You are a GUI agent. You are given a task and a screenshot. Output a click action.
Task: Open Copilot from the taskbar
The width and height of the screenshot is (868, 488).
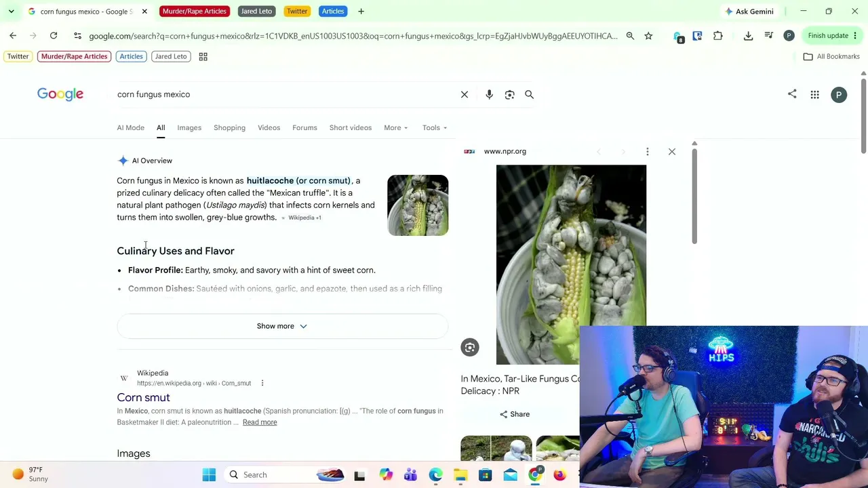pos(386,474)
